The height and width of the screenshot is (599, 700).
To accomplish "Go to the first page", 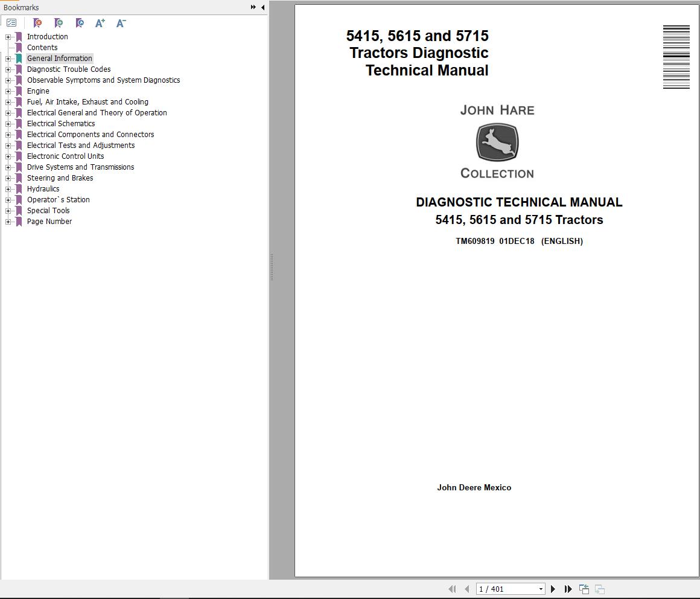I will (452, 589).
